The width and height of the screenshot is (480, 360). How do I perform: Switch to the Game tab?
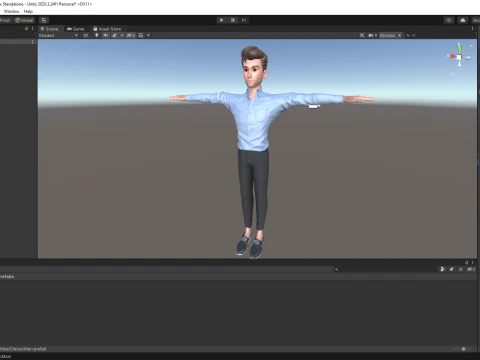point(75,29)
